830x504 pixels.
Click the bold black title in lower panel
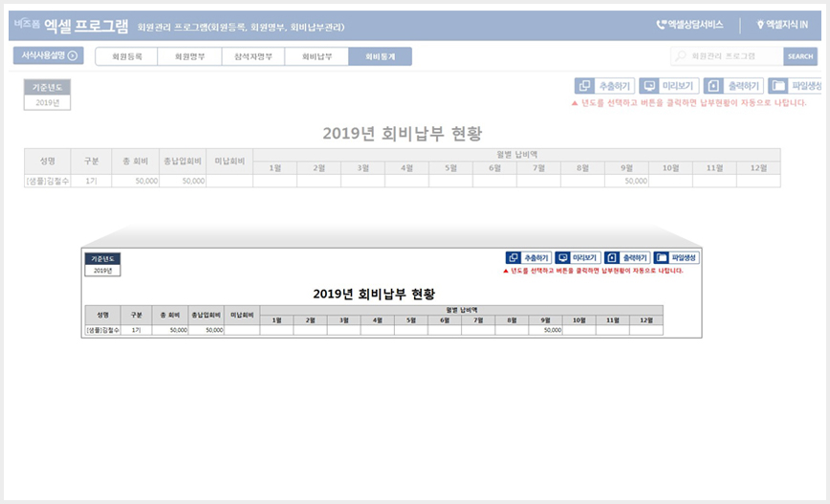click(x=374, y=294)
